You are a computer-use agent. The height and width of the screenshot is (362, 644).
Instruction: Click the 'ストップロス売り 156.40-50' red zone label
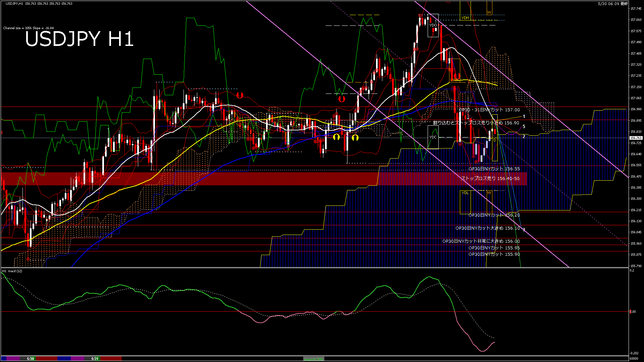point(490,179)
